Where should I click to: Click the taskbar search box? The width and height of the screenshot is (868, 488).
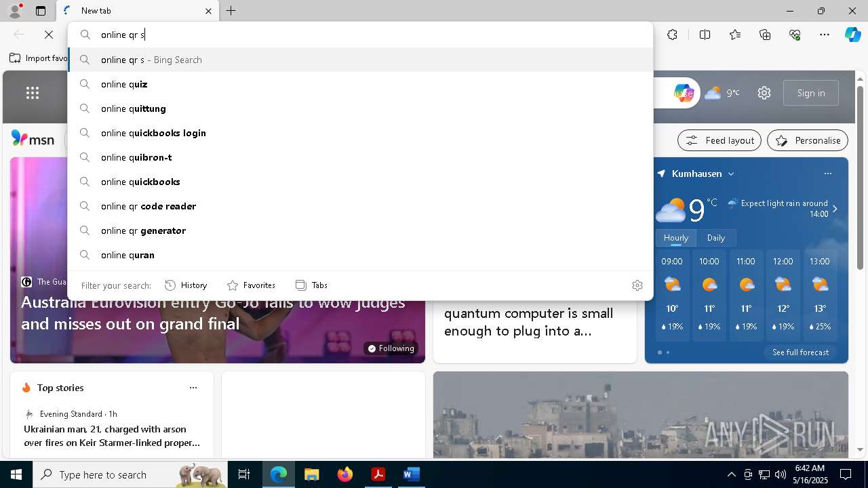(130, 474)
